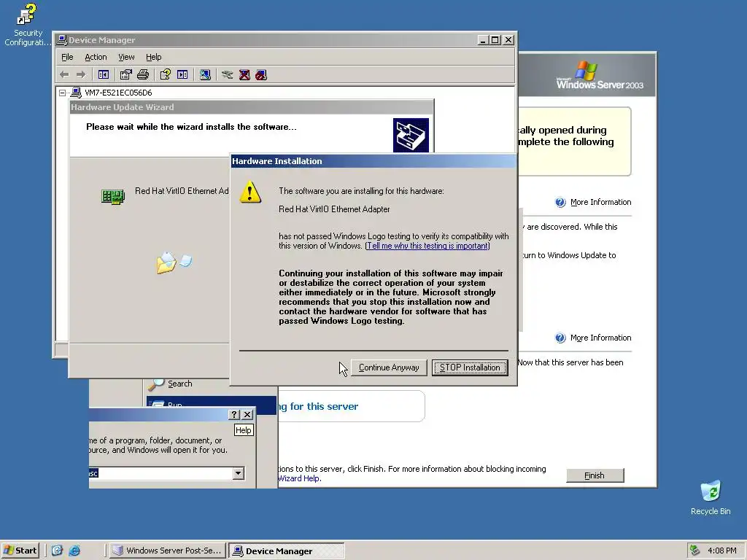Click the Security Configuration desktop shortcut
Screen dimensions: 747x560
[27, 24]
